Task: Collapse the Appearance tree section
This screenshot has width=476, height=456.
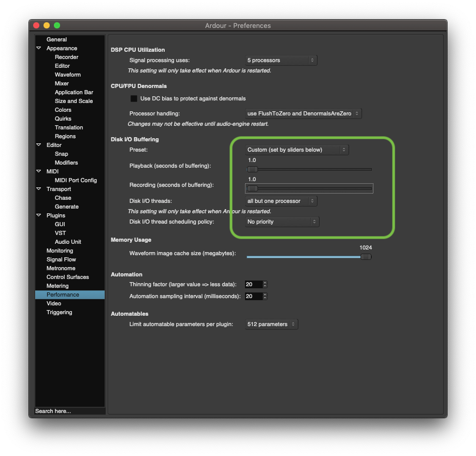Action: [x=39, y=49]
